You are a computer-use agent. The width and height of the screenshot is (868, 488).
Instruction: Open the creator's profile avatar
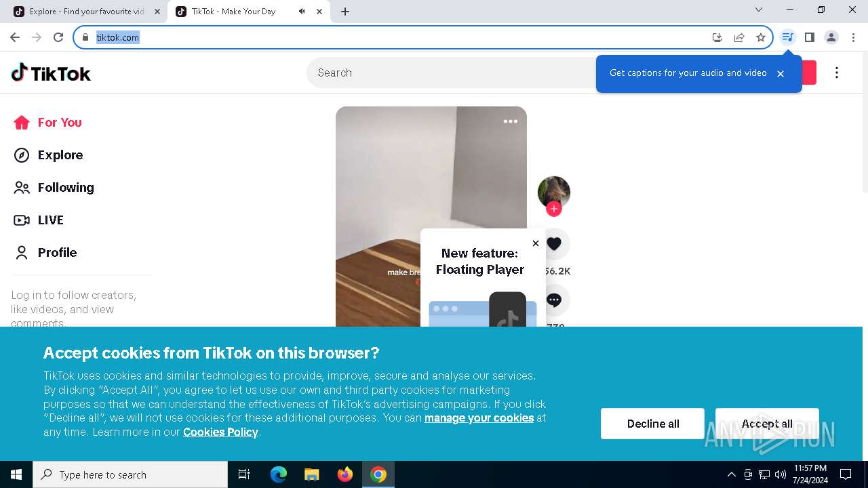tap(554, 192)
